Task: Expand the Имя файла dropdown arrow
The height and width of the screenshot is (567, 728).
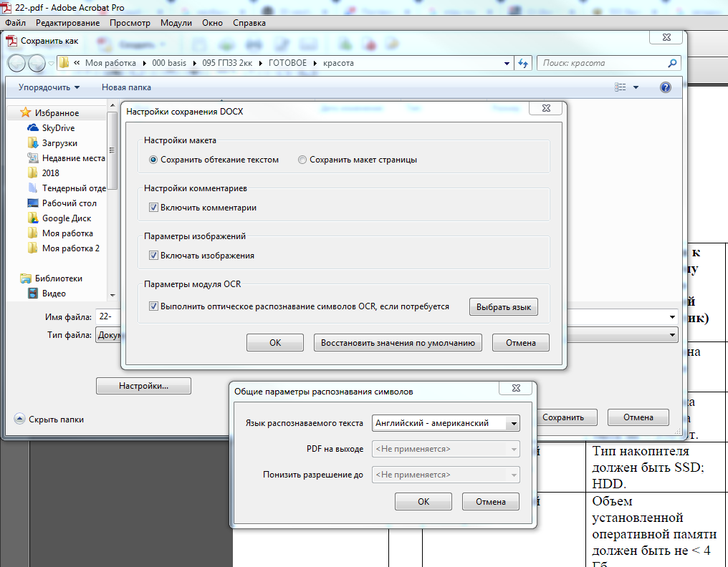Action: [672, 317]
